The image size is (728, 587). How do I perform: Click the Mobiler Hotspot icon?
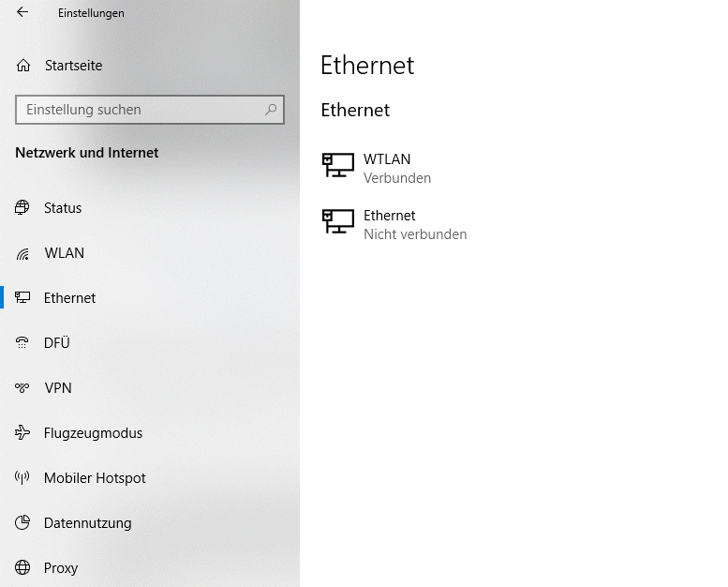click(x=22, y=478)
